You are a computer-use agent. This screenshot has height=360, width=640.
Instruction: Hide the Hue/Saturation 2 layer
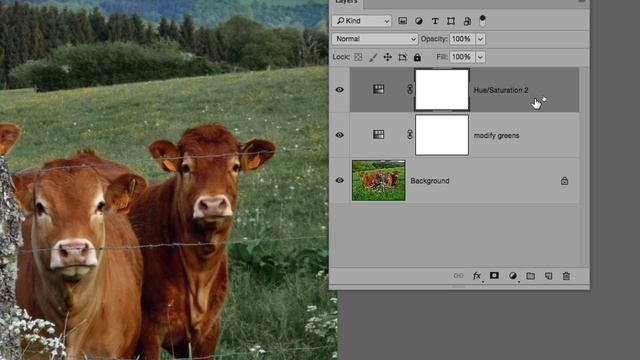340,90
